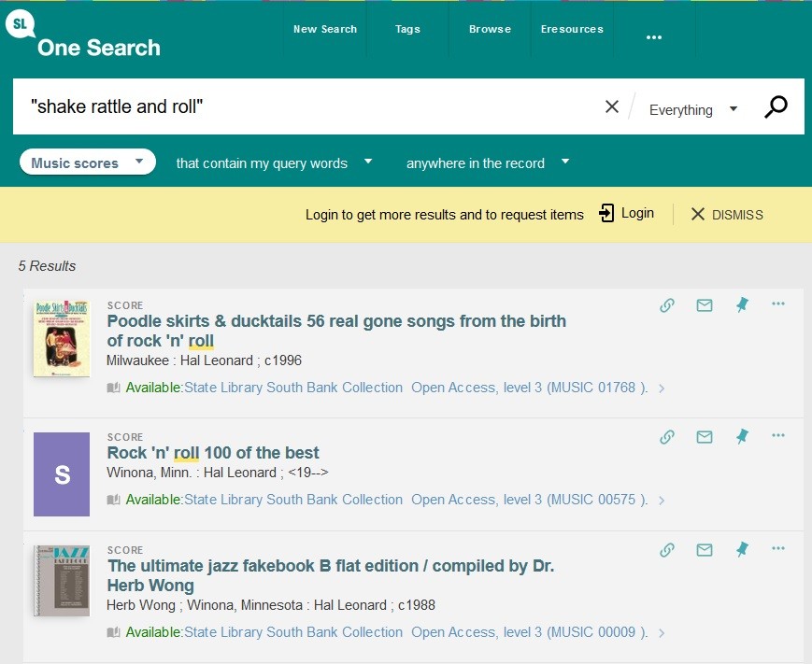812x664 pixels.
Task: Expand availability chevron for MUSIC 00575
Action: pyautogui.click(x=662, y=501)
